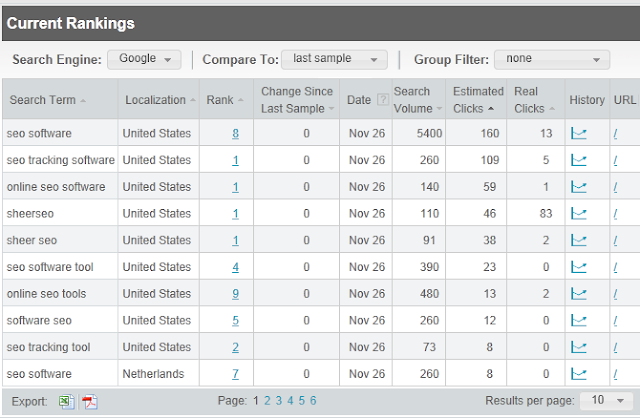640x418 pixels.
Task: Click rank 8 link for seo software
Action: pyautogui.click(x=235, y=133)
